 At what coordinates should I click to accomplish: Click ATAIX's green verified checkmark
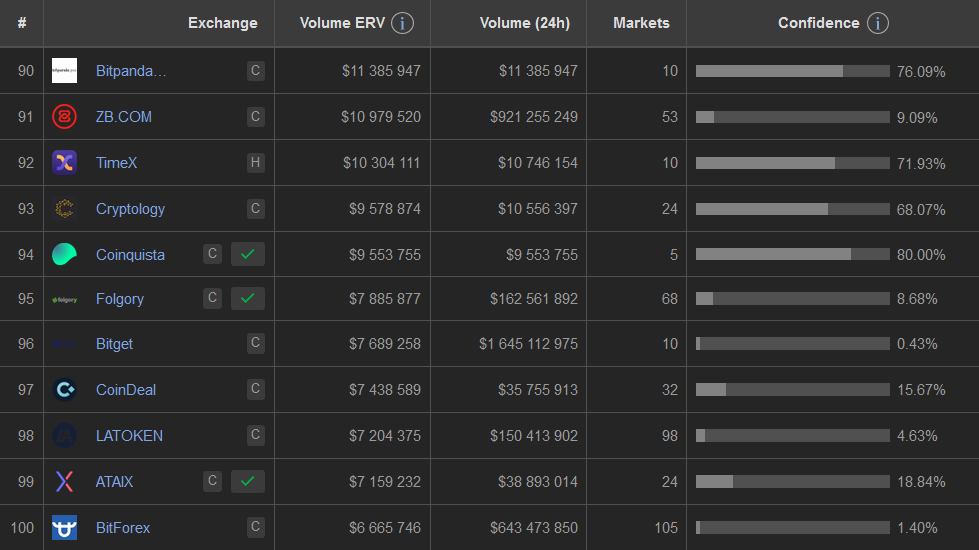pyautogui.click(x=248, y=481)
